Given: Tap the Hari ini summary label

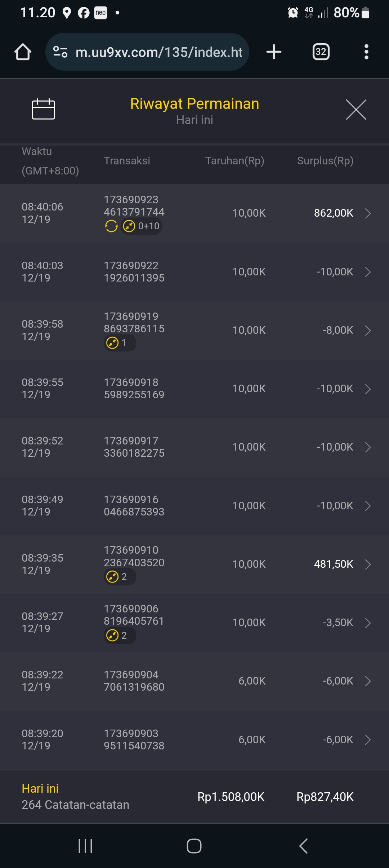Looking at the screenshot, I should 40,789.
